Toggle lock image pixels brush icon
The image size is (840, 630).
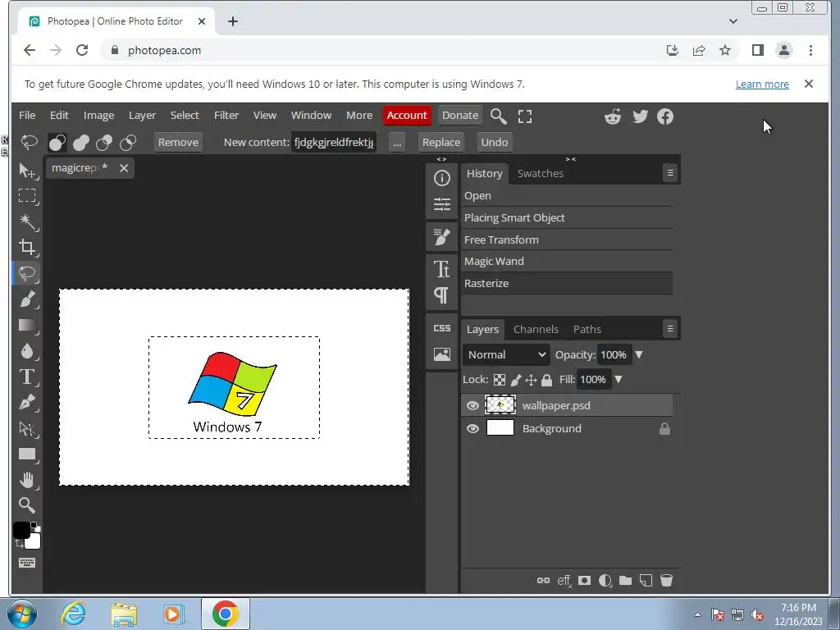[x=515, y=380]
